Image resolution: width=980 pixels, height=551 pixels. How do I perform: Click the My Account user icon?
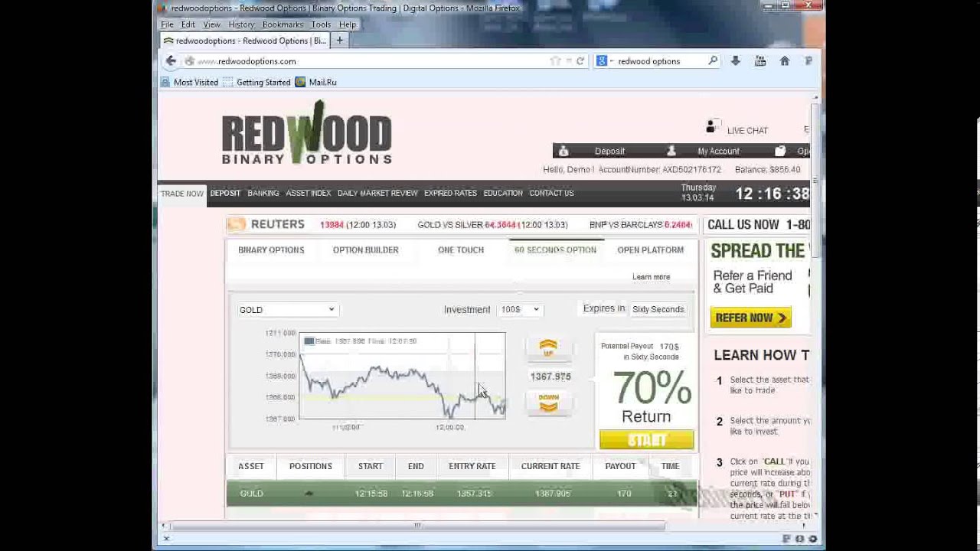click(671, 151)
